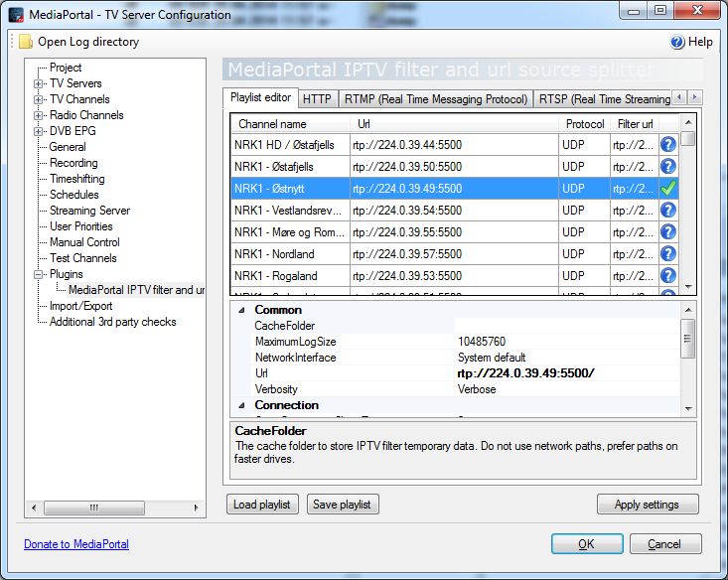The height and width of the screenshot is (580, 728).
Task: Open the Schedules node
Action: [x=74, y=195]
